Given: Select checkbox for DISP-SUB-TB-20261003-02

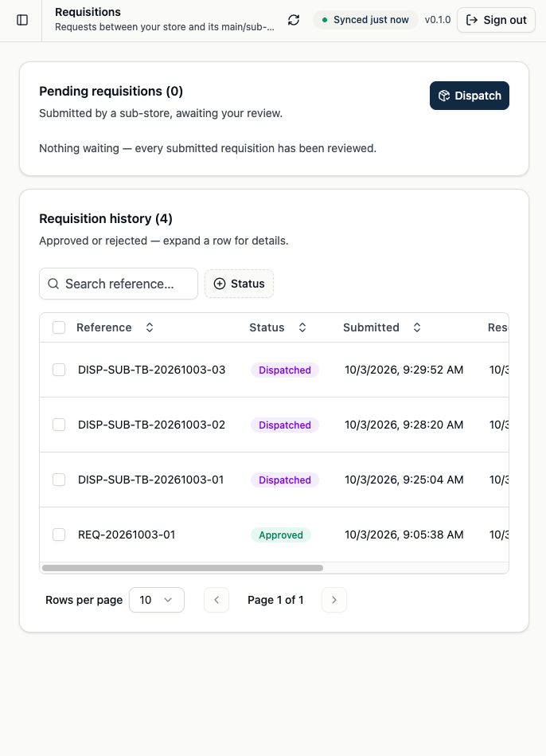Looking at the screenshot, I should click(59, 425).
